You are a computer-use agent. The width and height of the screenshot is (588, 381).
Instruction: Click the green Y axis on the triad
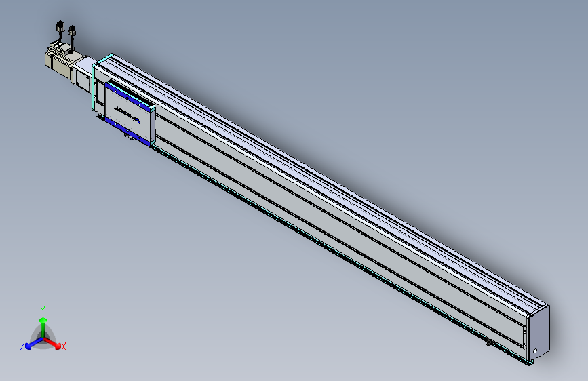[43, 327]
